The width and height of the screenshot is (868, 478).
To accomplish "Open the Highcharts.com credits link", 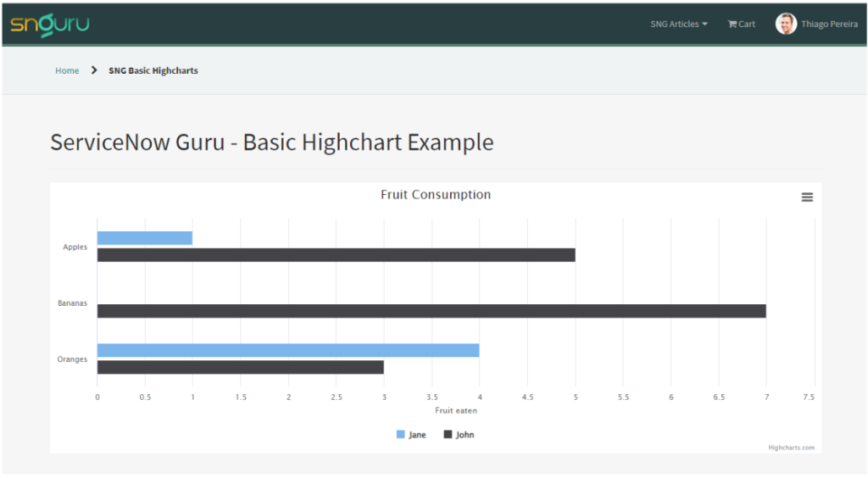I will (791, 447).
